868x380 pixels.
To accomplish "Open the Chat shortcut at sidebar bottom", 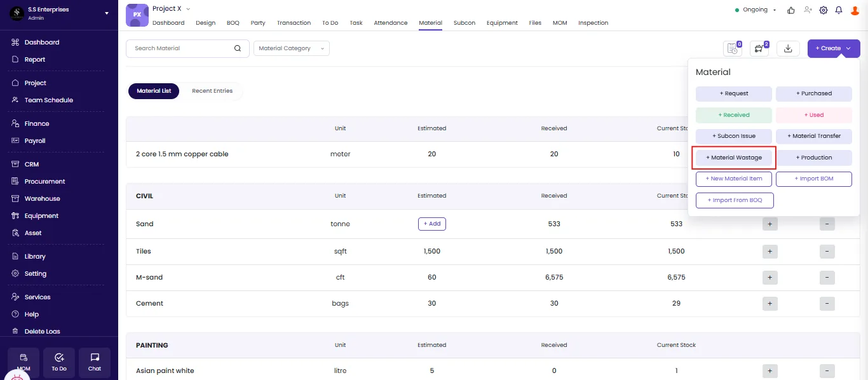I will pyautogui.click(x=95, y=362).
